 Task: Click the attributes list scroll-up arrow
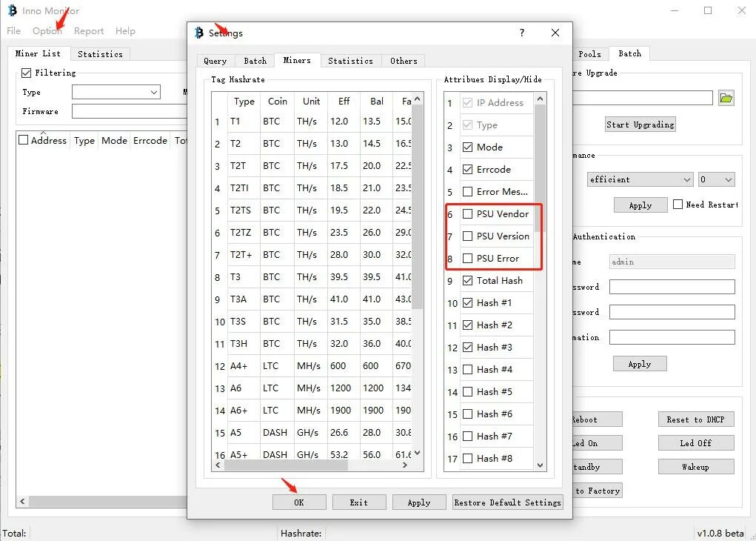[540, 99]
